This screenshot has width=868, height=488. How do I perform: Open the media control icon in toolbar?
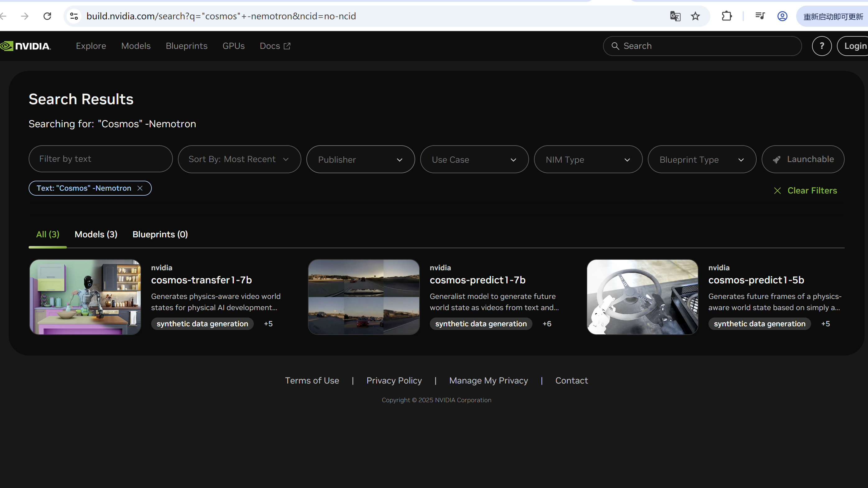[x=760, y=16]
